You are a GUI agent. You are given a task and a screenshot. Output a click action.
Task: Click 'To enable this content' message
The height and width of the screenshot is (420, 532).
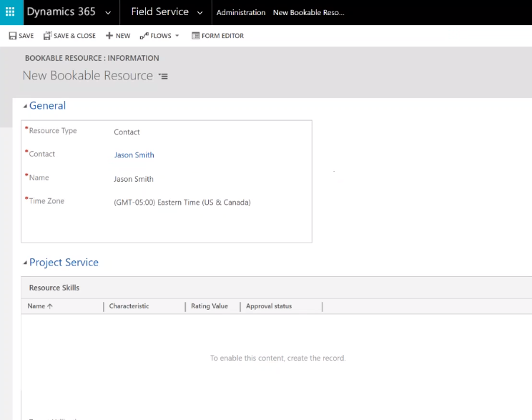point(278,358)
